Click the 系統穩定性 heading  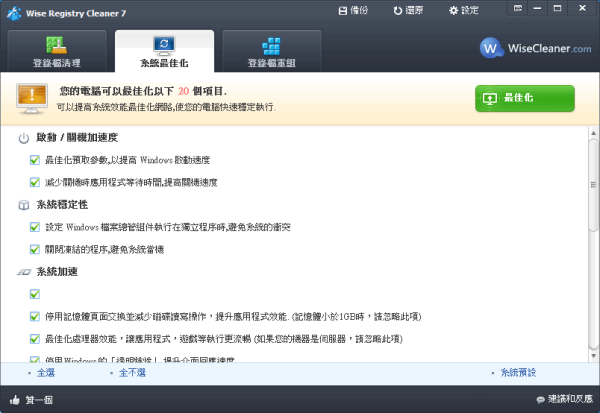pyautogui.click(x=62, y=205)
